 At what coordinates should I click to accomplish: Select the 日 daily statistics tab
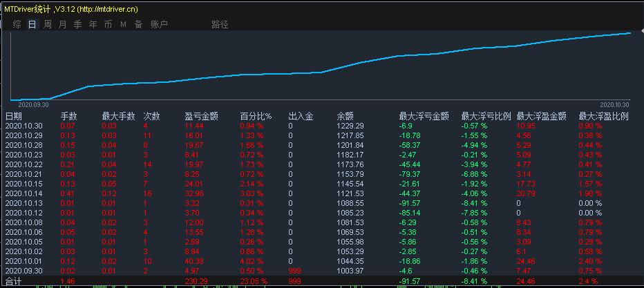32,25
